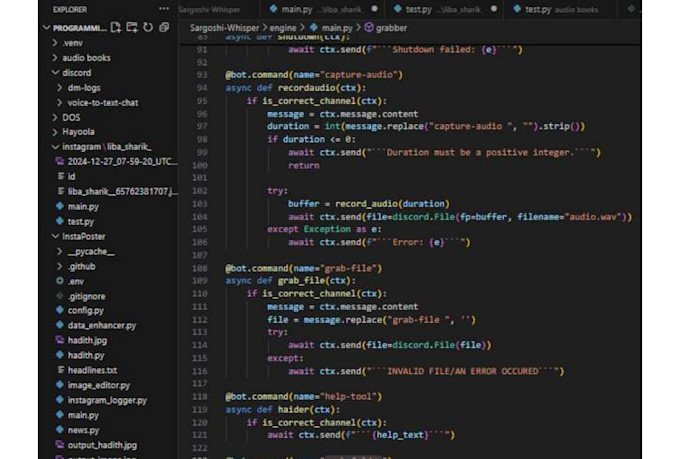
Task: Click image icon beside 2024-12-27_07-59-20_UTC file
Action: coord(60,161)
